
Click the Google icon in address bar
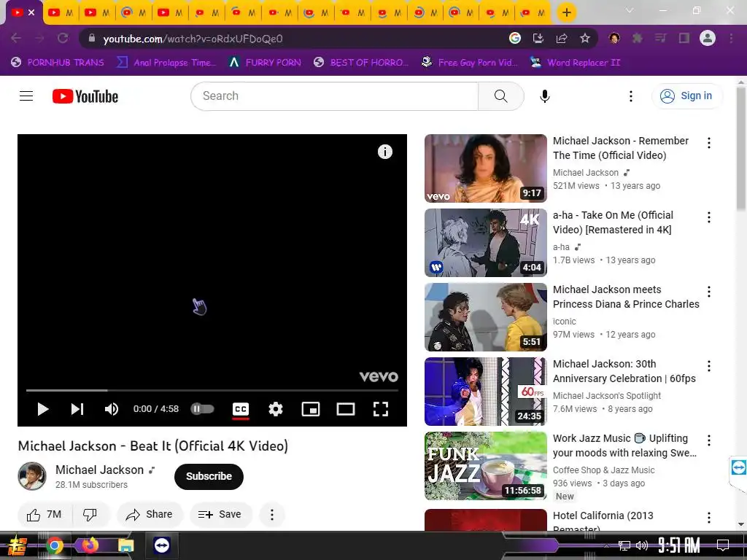(x=515, y=38)
